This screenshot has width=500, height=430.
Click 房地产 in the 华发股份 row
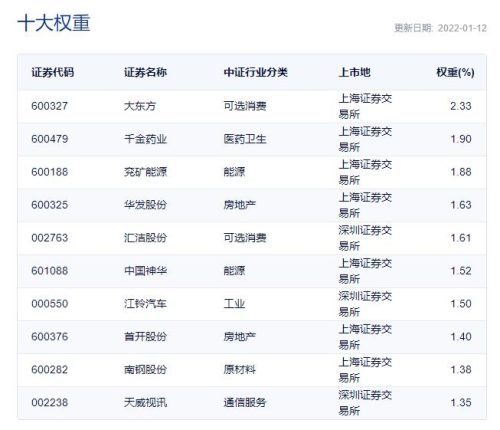click(x=239, y=205)
